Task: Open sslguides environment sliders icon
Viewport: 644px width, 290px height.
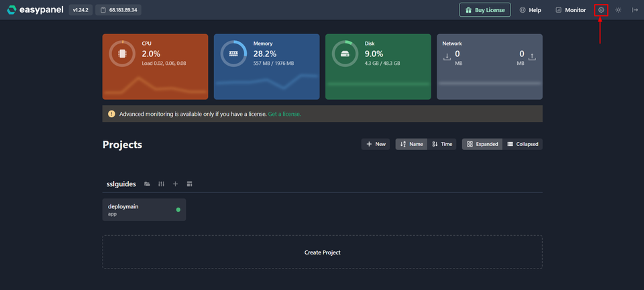Action: (x=161, y=184)
